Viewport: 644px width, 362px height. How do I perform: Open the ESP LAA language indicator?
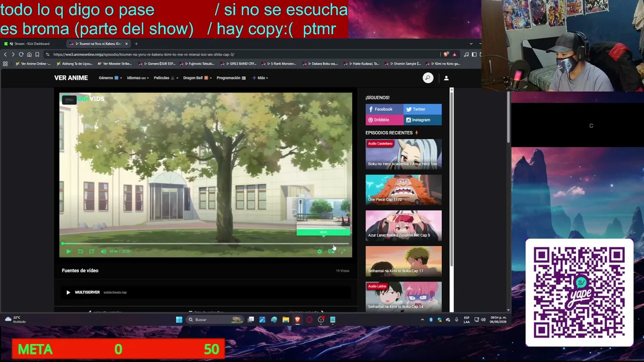467,320
